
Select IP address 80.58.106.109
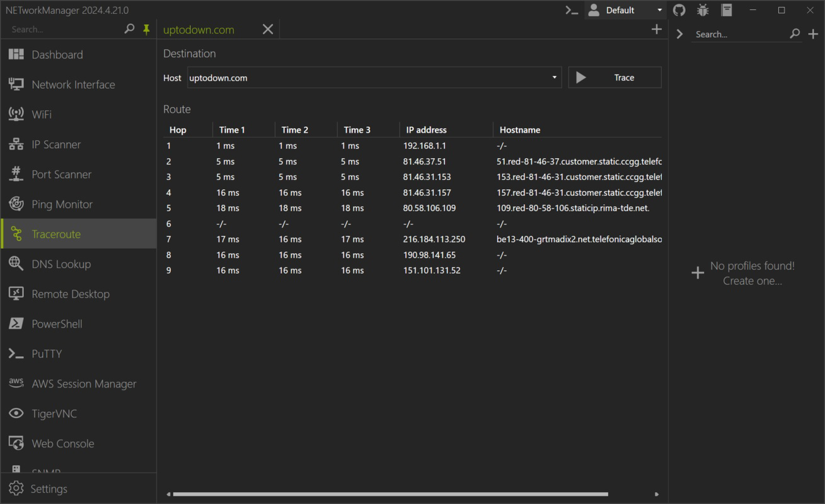pos(430,208)
